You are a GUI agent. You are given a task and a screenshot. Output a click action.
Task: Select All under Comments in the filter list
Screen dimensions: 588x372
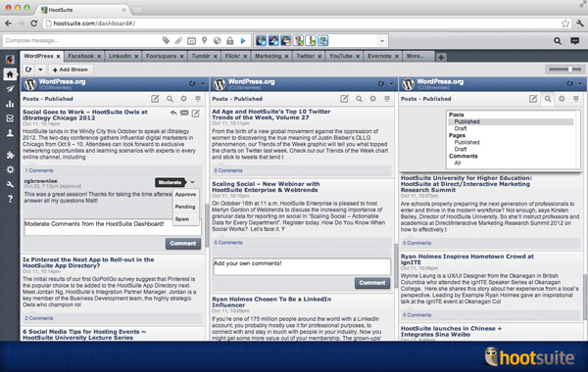click(458, 163)
